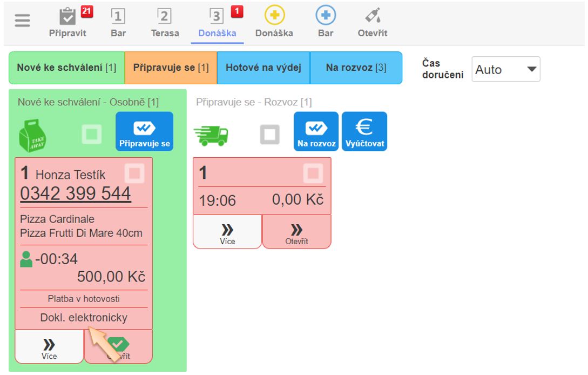Select the orange Připravuje se filter tab
Viewport: 588px width, 375px height.
click(x=171, y=68)
